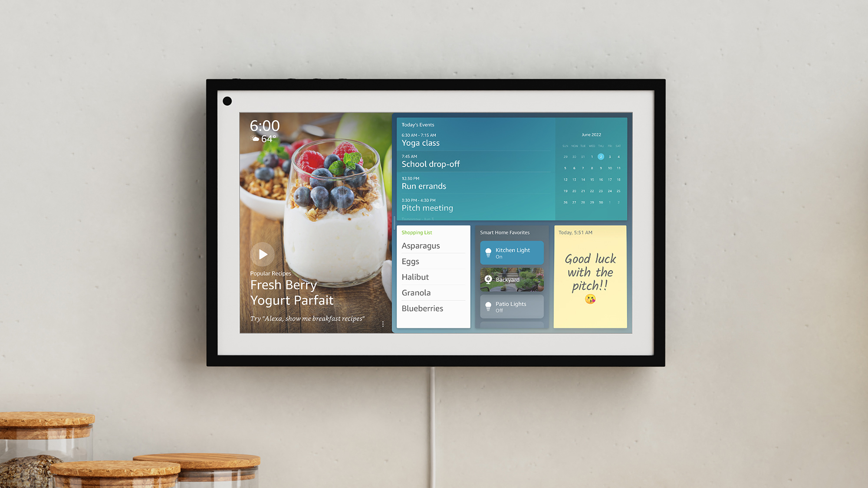
Task: Select the Pitch meeting event
Action: [x=427, y=207]
